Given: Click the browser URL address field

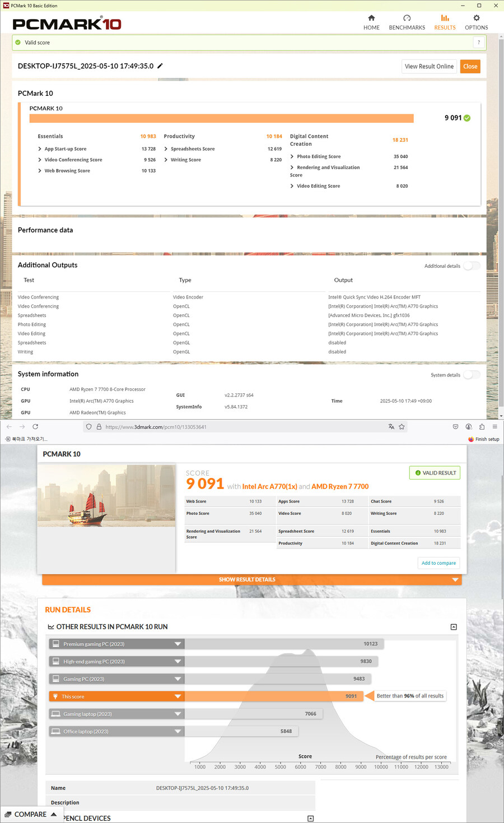Looking at the screenshot, I should click(x=241, y=427).
